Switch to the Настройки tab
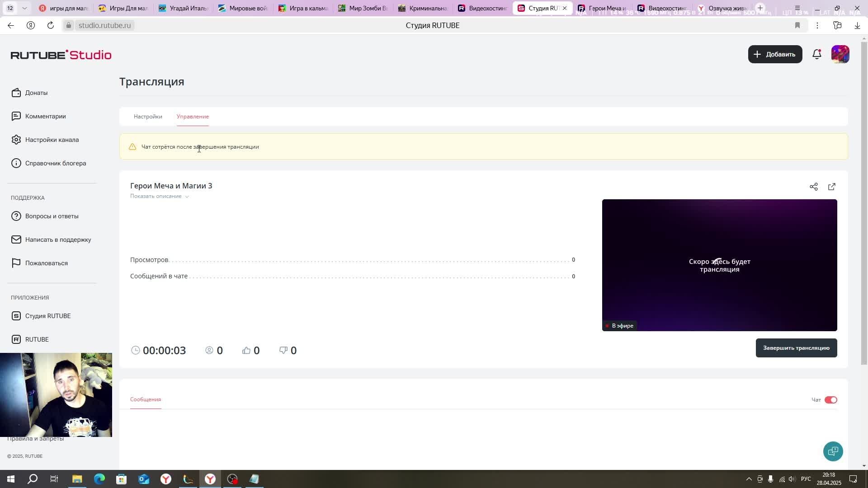Viewport: 868px width, 488px height. coord(148,117)
